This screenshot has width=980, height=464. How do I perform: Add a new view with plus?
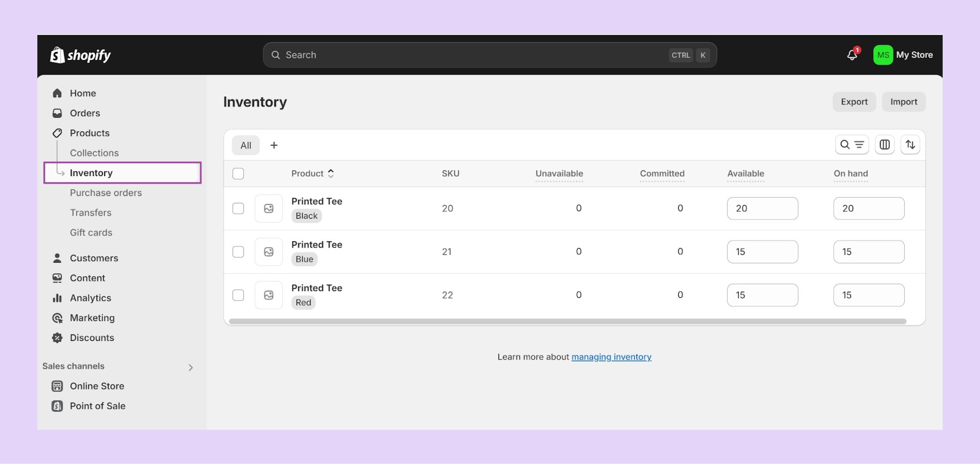(x=274, y=145)
